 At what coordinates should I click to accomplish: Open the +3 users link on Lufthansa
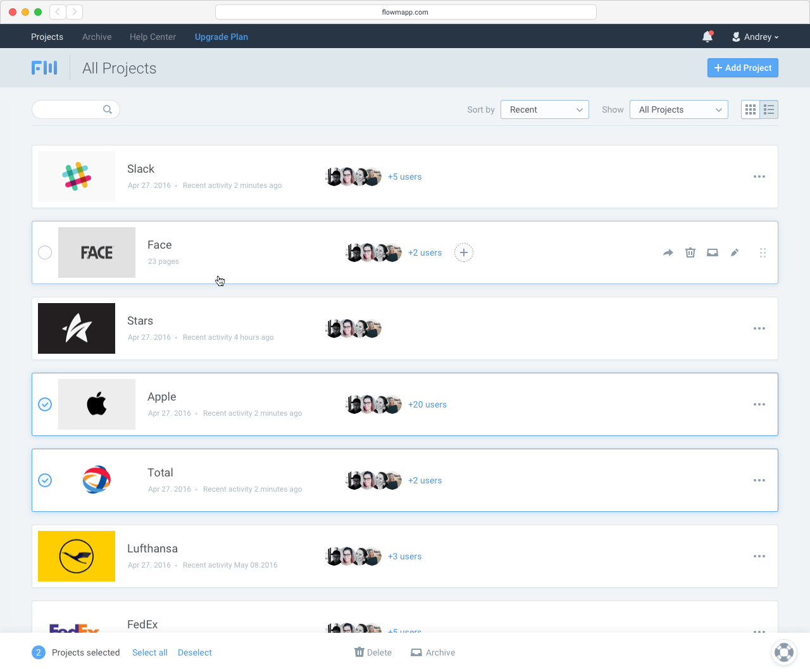pyautogui.click(x=405, y=556)
